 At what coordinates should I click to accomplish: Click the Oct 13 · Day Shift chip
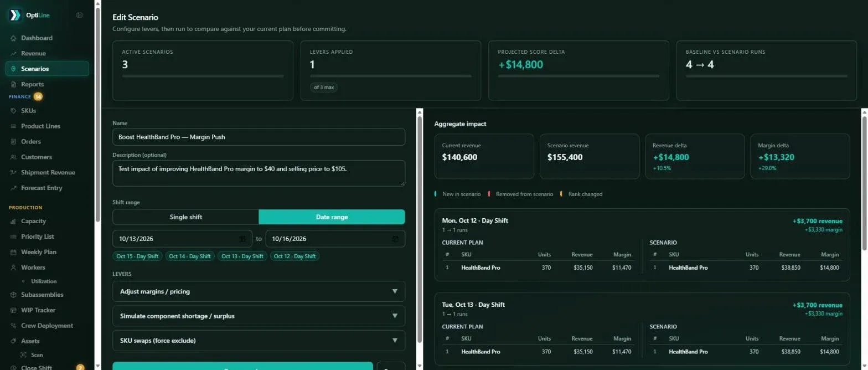(x=242, y=256)
